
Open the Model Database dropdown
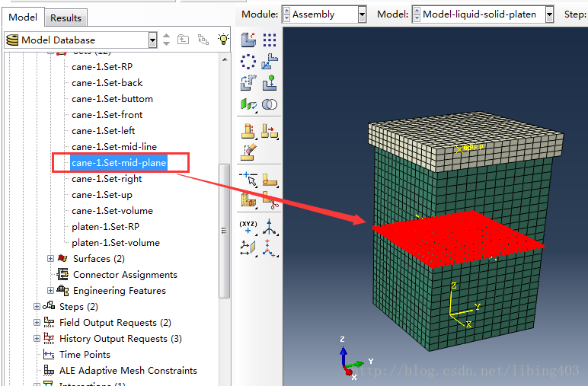152,40
